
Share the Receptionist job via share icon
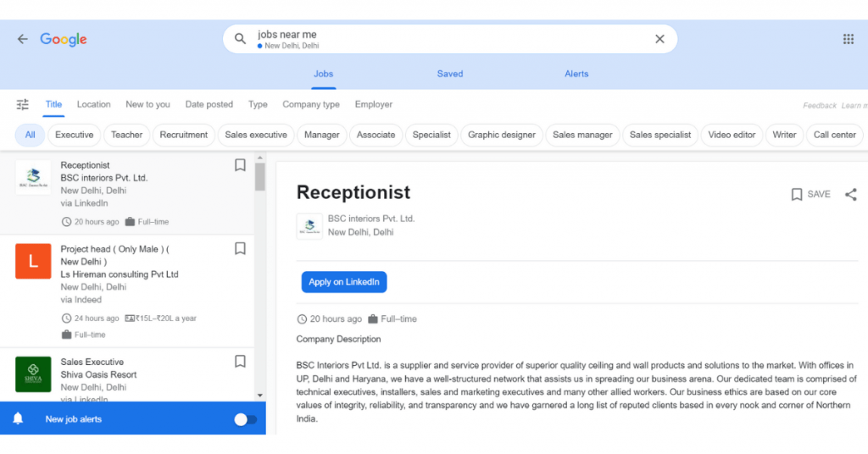pyautogui.click(x=851, y=194)
